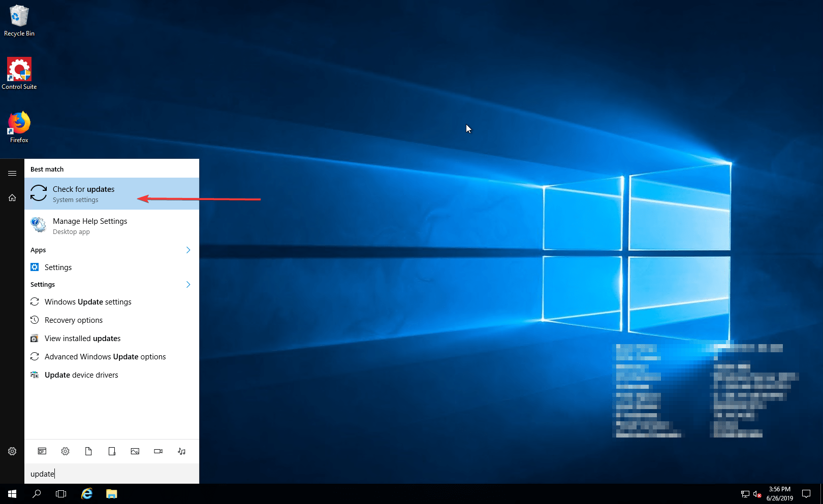
Task: Filter search by Folders icon
Action: pyautogui.click(x=112, y=451)
